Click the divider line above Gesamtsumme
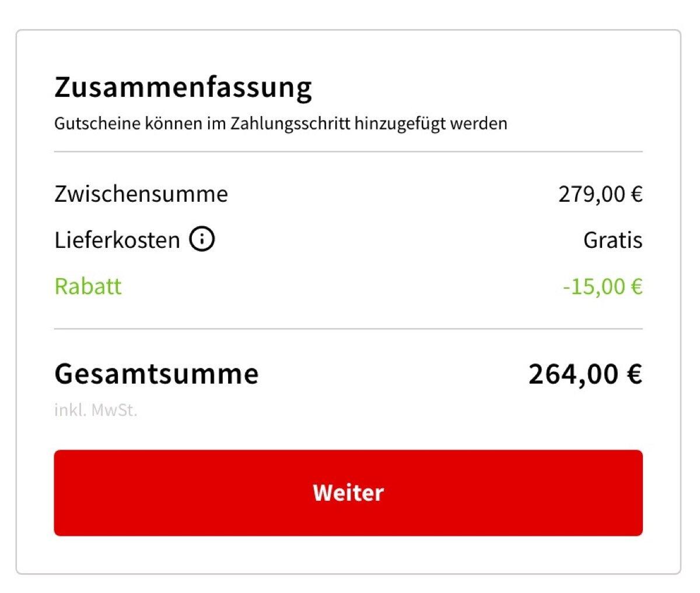Image resolution: width=700 pixels, height=593 pixels. 348,329
